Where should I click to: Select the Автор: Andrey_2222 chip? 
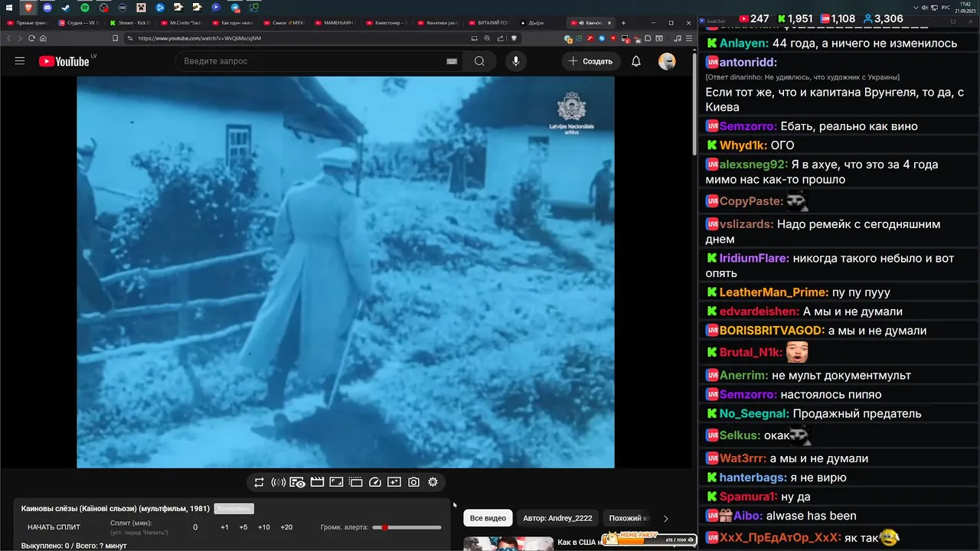[557, 518]
